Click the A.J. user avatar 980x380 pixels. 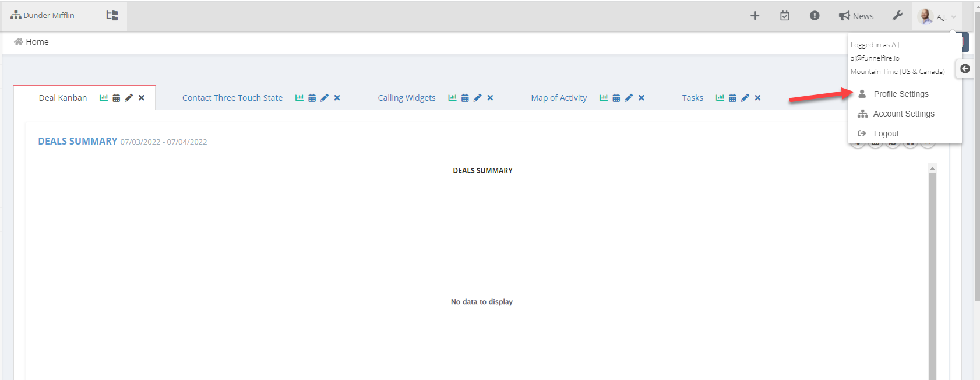click(x=925, y=16)
